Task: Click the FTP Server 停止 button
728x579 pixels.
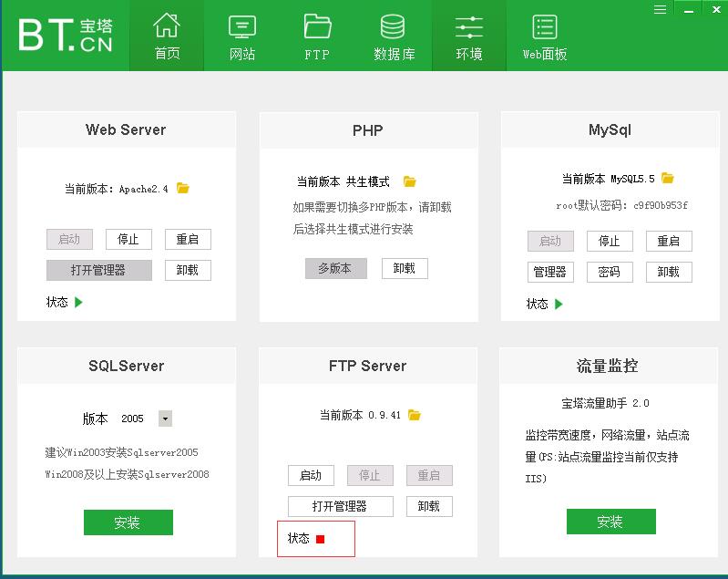Action: coord(370,475)
